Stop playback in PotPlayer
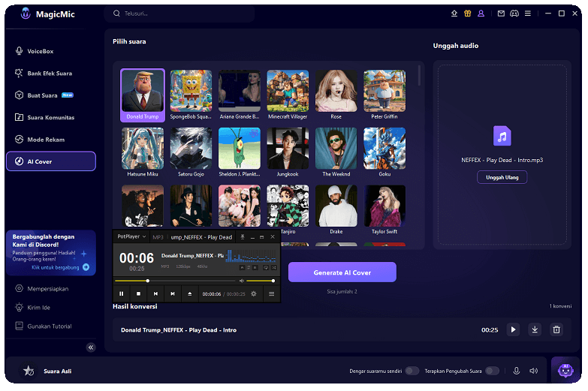588x391 pixels. [x=138, y=293]
